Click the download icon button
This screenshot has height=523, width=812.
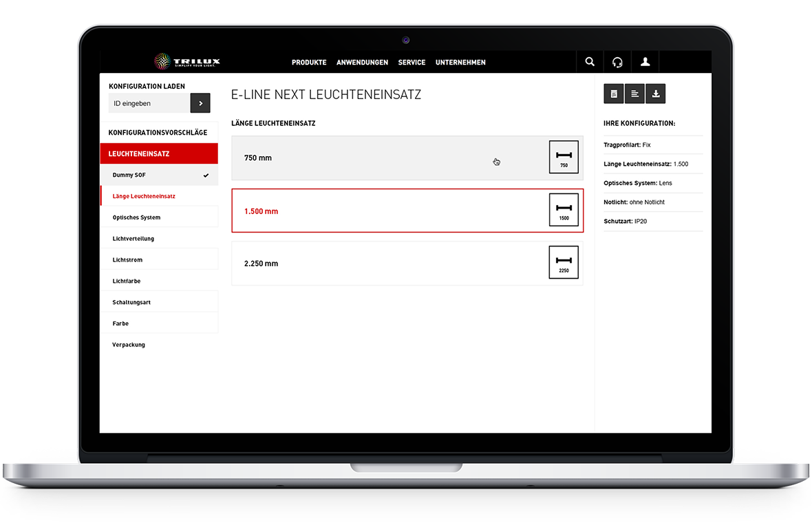656,94
